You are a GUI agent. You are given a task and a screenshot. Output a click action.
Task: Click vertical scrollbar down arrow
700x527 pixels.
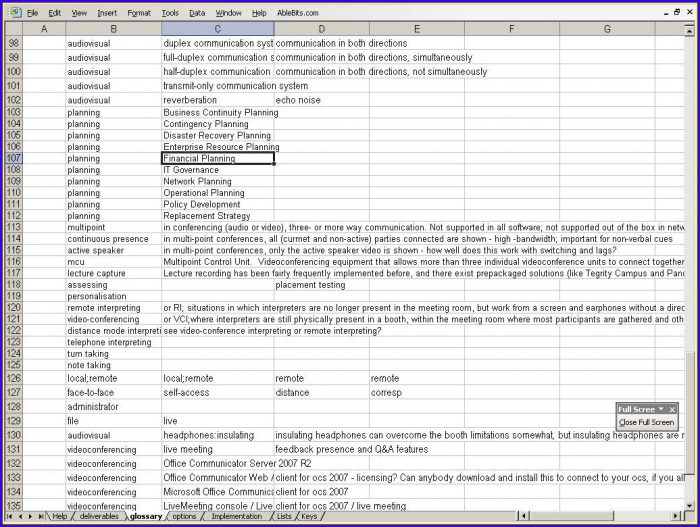[x=689, y=505]
